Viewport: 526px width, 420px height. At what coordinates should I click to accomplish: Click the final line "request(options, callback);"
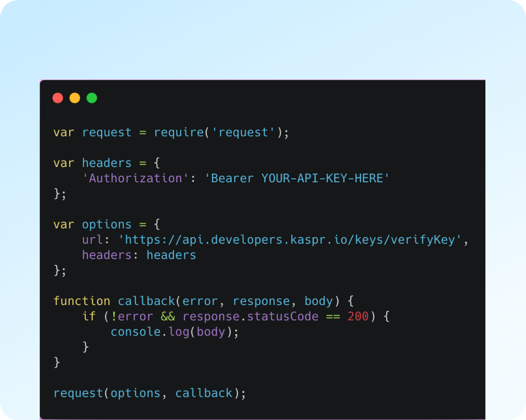coord(149,393)
